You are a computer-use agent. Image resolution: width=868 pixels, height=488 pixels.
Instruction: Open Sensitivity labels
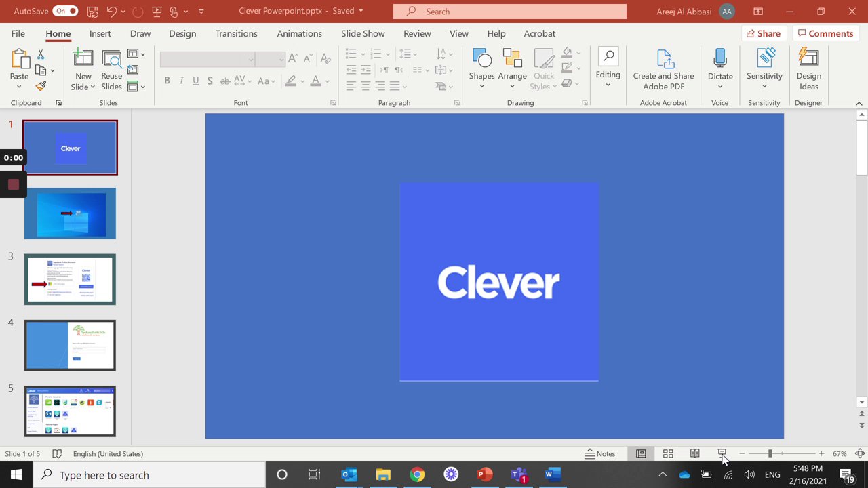click(764, 69)
